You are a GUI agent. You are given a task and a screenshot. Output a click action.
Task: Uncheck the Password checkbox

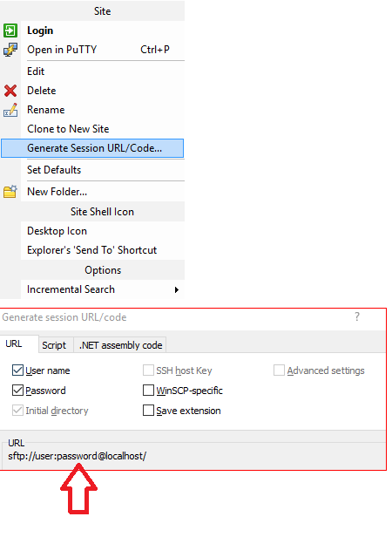click(17, 390)
